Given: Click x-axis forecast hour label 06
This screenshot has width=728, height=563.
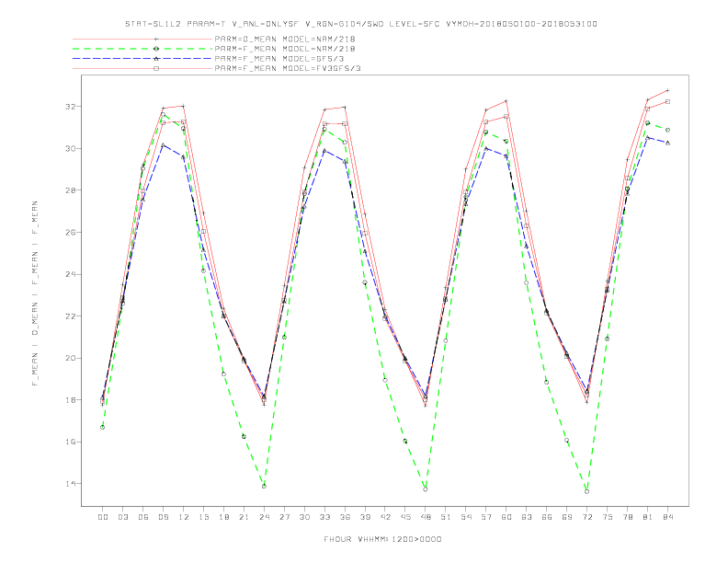Looking at the screenshot, I should [x=143, y=517].
